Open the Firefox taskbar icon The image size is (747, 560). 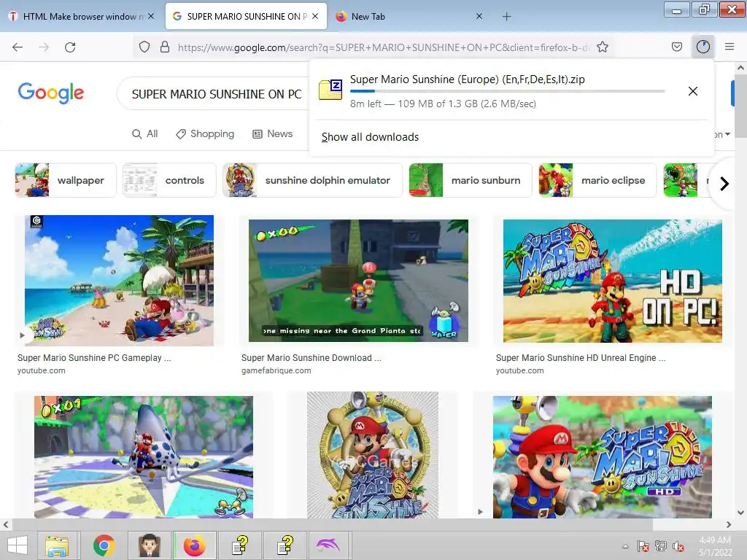[x=194, y=545]
